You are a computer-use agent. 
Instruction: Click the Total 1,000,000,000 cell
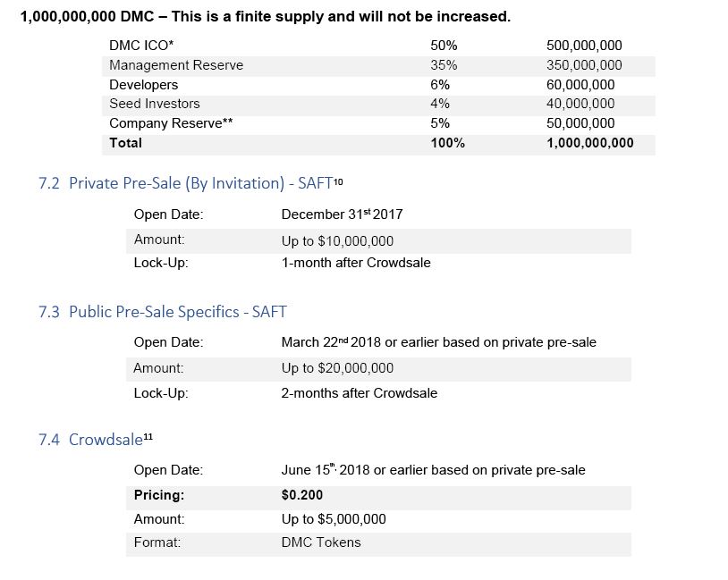click(589, 142)
